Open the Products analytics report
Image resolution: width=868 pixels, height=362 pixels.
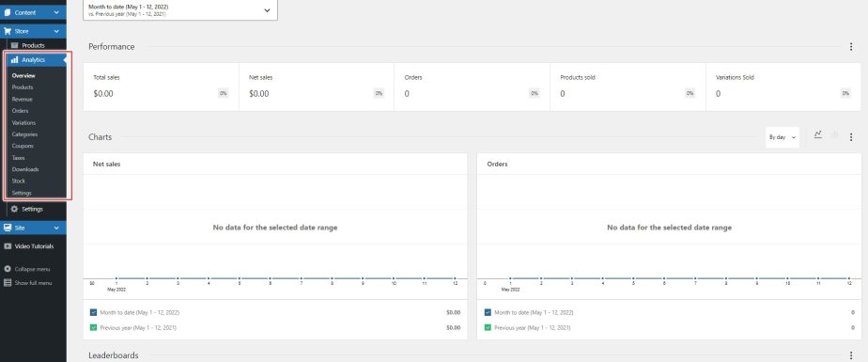(23, 87)
